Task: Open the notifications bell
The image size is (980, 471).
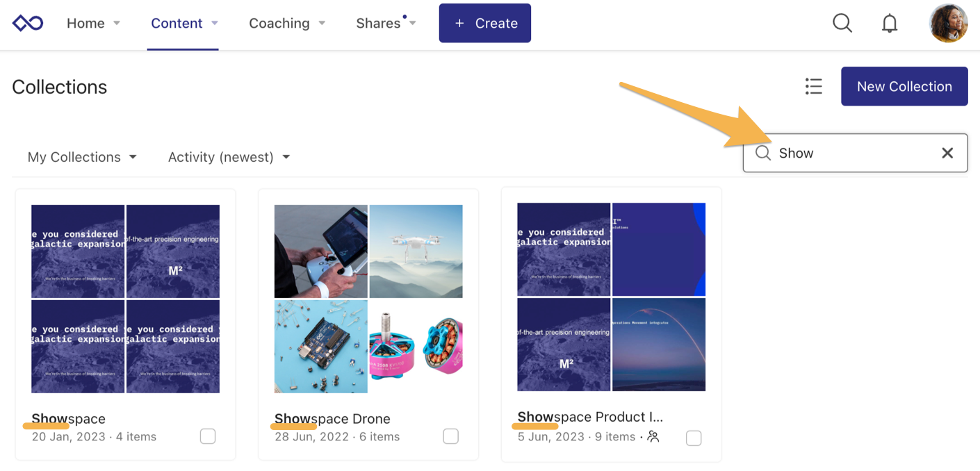Action: click(x=890, y=24)
